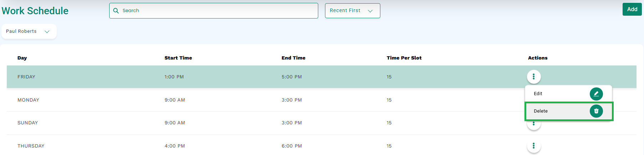Click the magnifier icon in search box

pos(116,11)
